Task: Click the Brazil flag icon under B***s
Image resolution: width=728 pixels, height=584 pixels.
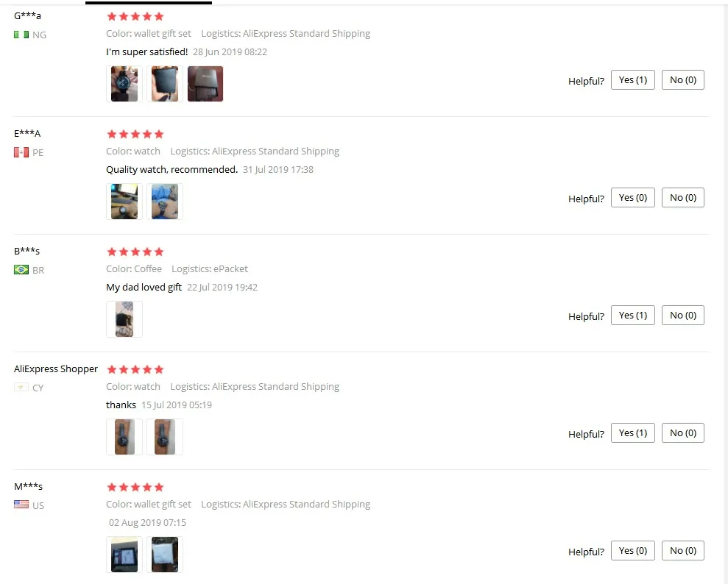Action: [21, 269]
